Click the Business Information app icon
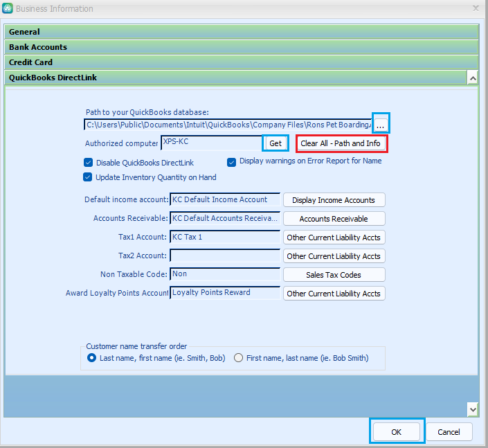Screen dimensions: 488x448 7,8
